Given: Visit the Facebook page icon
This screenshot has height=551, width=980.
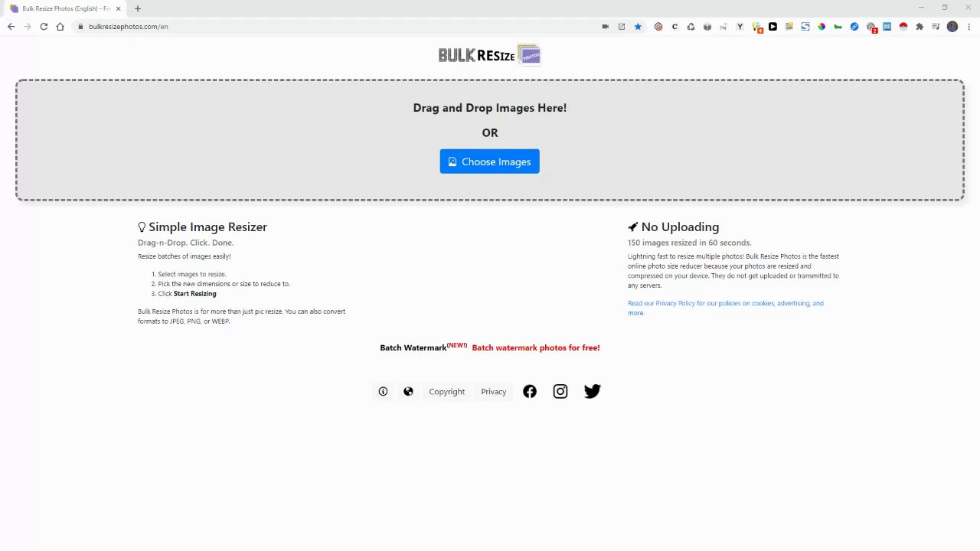Looking at the screenshot, I should point(530,391).
